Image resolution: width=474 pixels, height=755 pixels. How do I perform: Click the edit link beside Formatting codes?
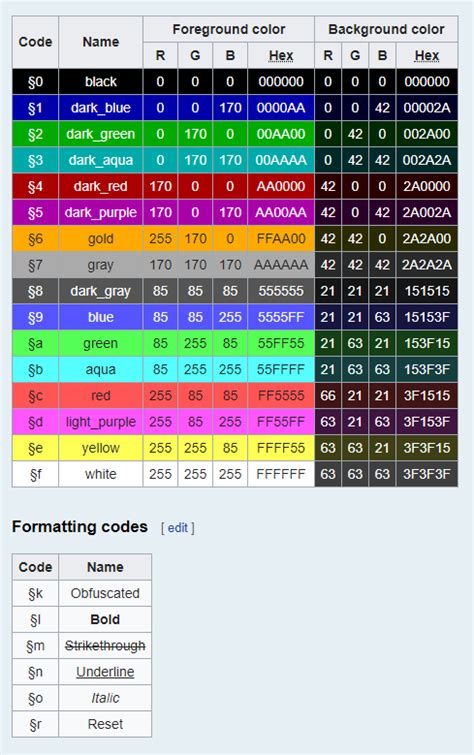tap(178, 528)
